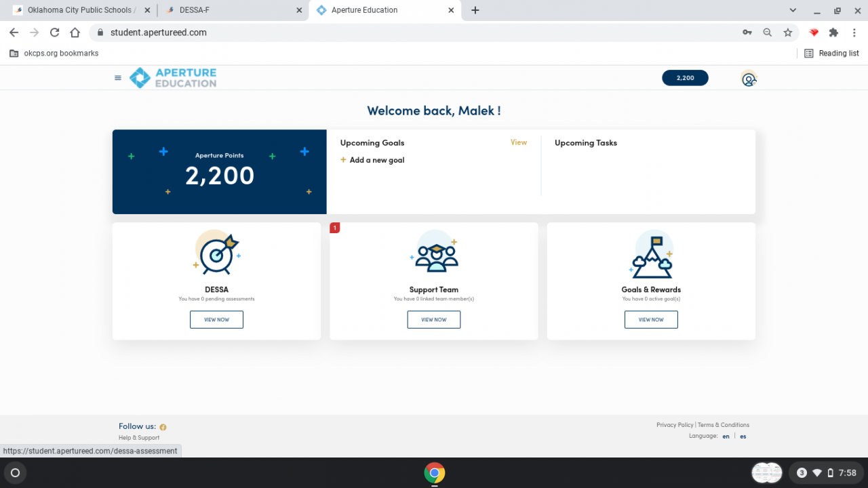Close the Aperture Education tab

tap(452, 10)
